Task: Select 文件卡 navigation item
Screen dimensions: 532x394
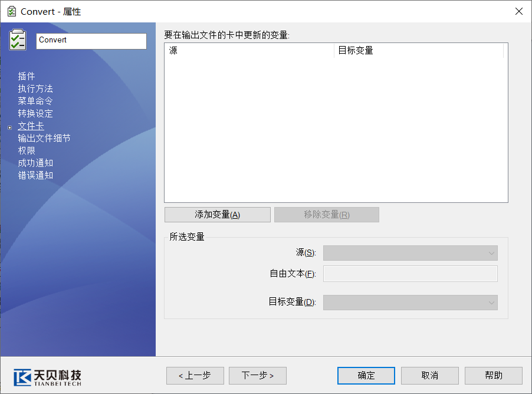Action: tap(31, 126)
